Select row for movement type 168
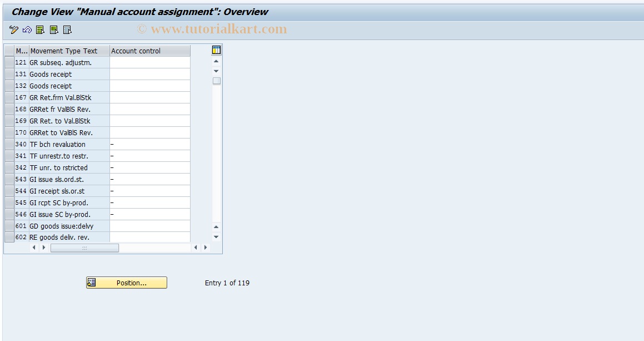Screen dimensions: 644x341 pos(9,109)
